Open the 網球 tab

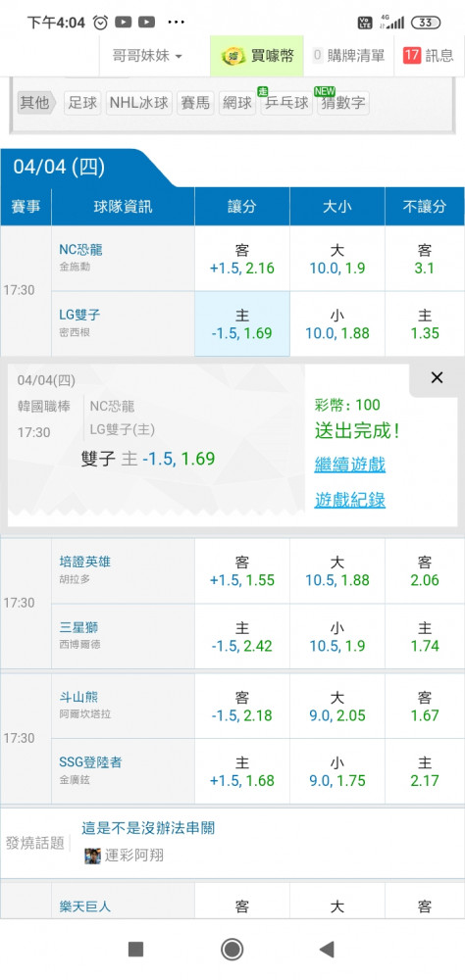coord(237,103)
